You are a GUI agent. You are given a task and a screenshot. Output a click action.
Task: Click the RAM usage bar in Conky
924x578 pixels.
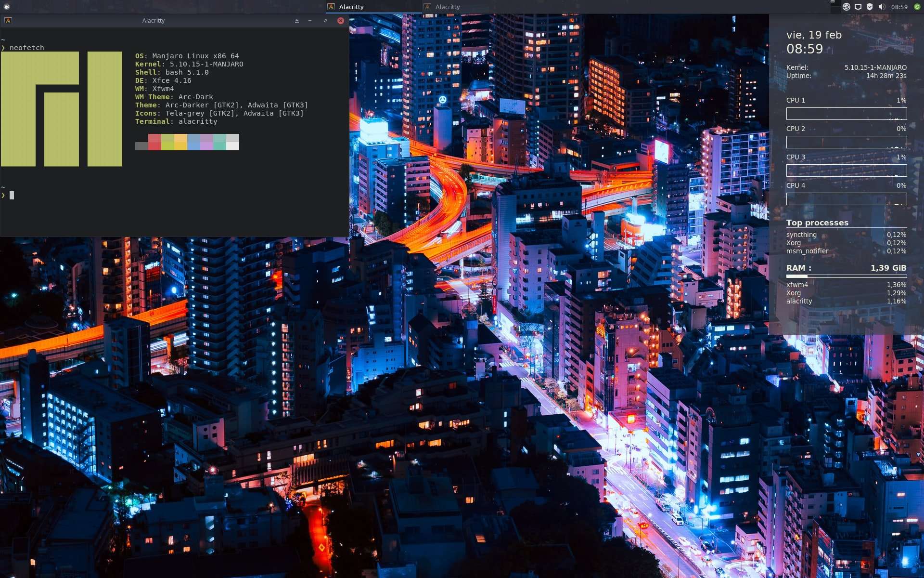[846, 276]
